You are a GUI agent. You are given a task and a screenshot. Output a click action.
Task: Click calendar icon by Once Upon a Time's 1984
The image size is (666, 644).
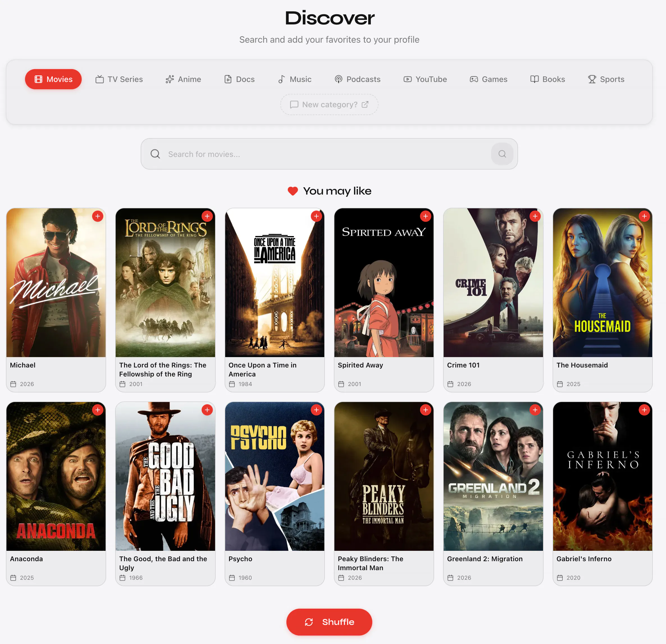point(232,384)
